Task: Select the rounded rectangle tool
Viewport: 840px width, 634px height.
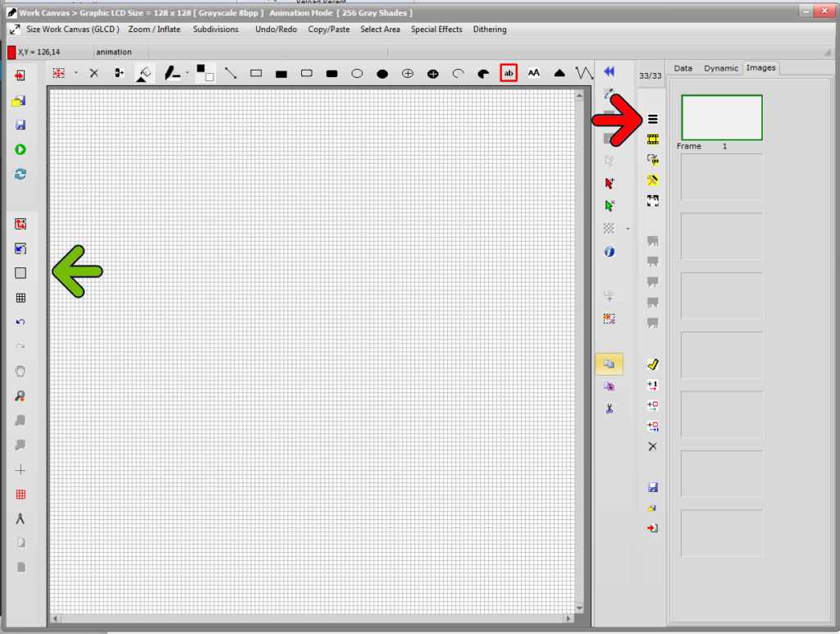Action: (x=306, y=73)
